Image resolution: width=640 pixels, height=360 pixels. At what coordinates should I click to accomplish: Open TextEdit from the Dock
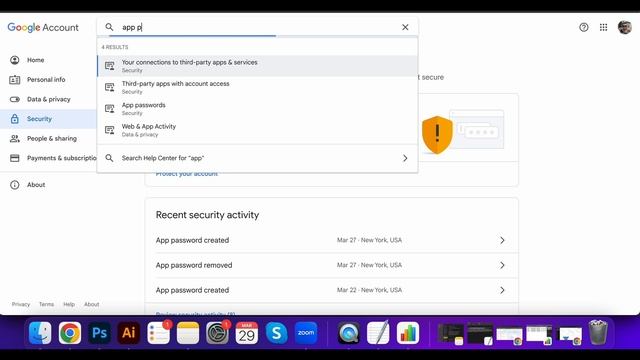click(x=378, y=333)
